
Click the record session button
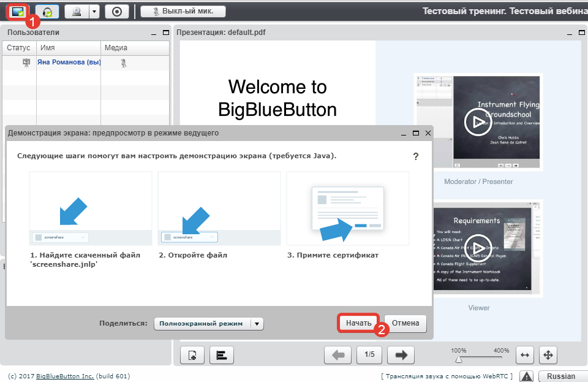coord(116,12)
